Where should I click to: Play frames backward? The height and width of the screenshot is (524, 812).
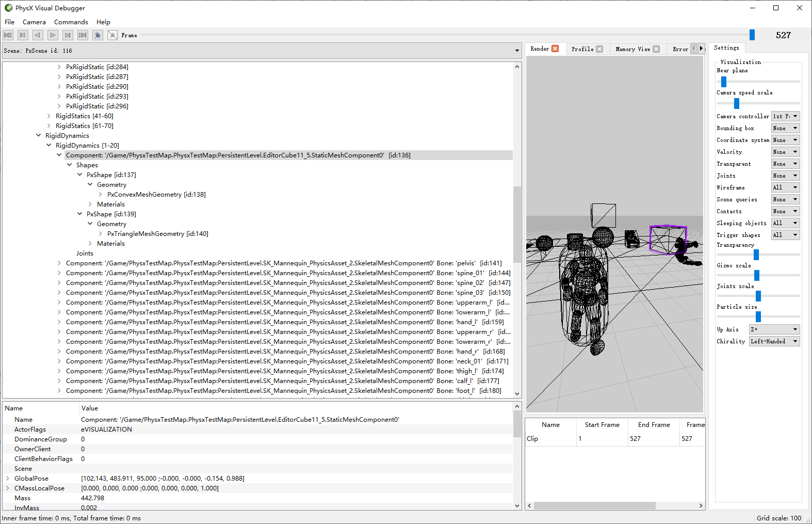click(38, 35)
